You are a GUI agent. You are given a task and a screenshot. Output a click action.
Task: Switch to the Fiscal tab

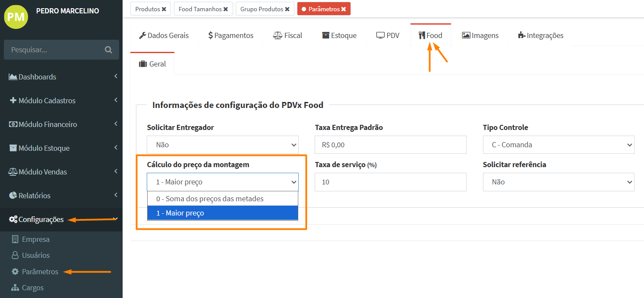coord(288,35)
